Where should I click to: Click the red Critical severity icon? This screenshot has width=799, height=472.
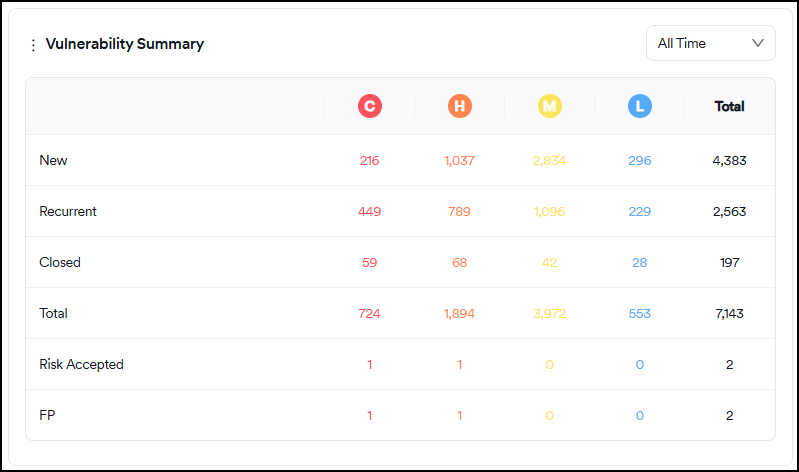point(370,106)
